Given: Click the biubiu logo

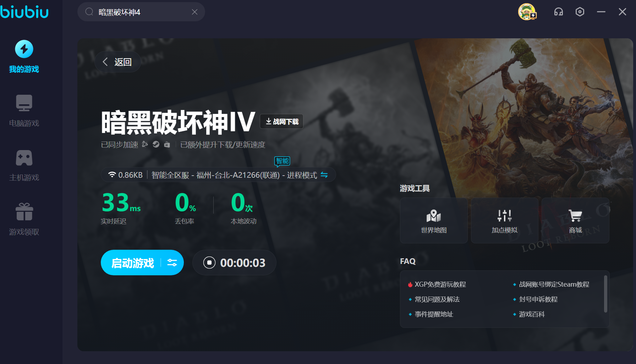Looking at the screenshot, I should 24,12.
